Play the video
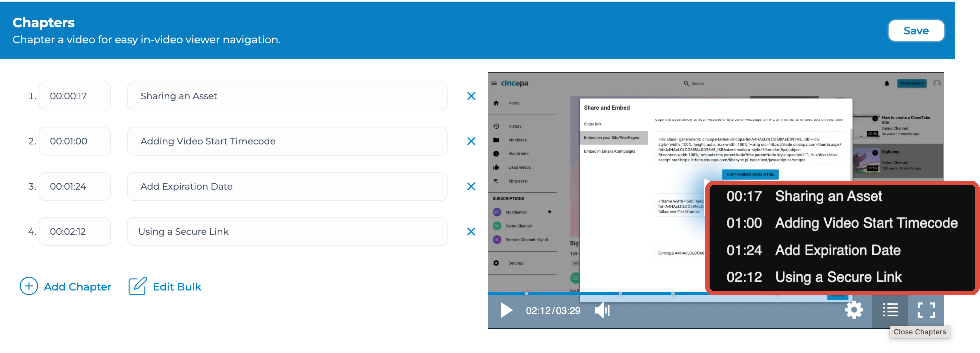980x353 pixels. pos(506,310)
